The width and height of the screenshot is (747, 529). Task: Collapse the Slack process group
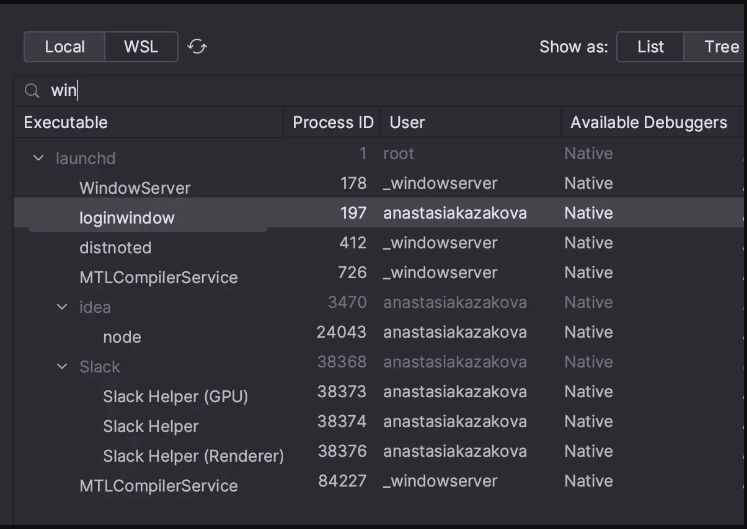62,367
